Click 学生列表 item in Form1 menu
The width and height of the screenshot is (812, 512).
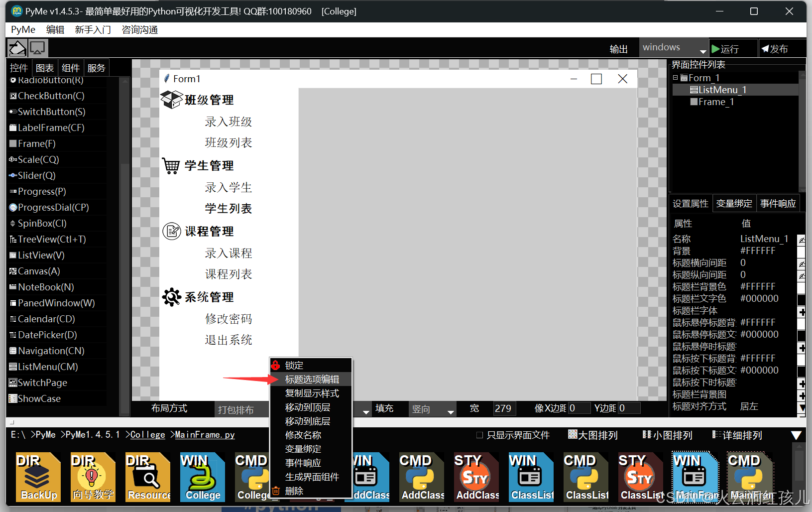pos(229,209)
